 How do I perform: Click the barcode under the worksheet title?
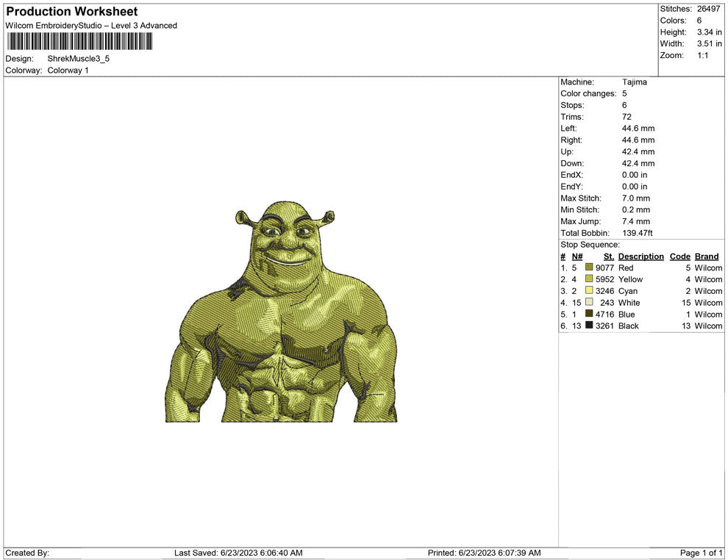79,41
